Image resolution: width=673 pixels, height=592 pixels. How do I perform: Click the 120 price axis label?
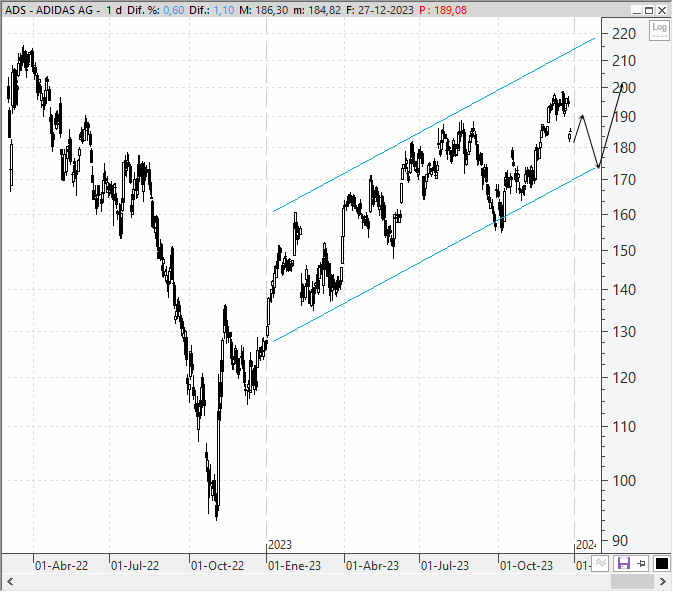click(x=624, y=378)
